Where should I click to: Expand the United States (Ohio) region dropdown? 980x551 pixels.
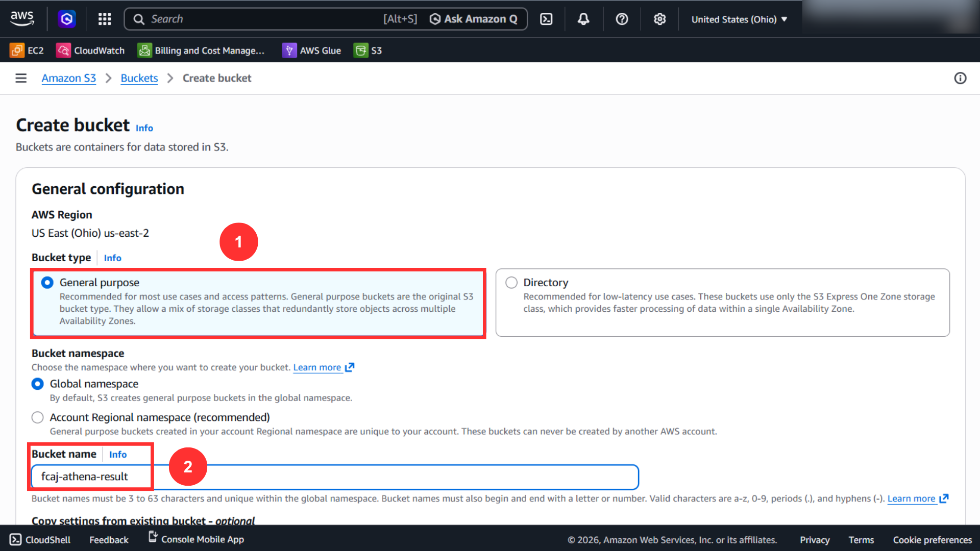[x=739, y=19]
